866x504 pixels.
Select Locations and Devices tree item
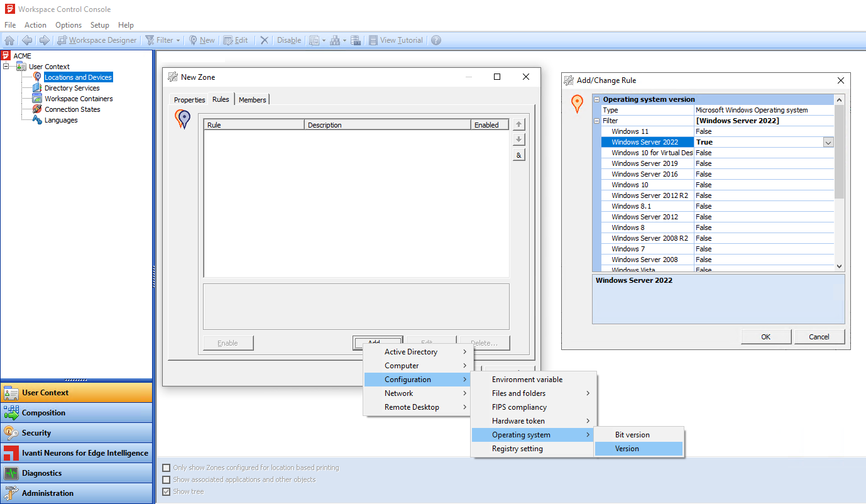[78, 77]
